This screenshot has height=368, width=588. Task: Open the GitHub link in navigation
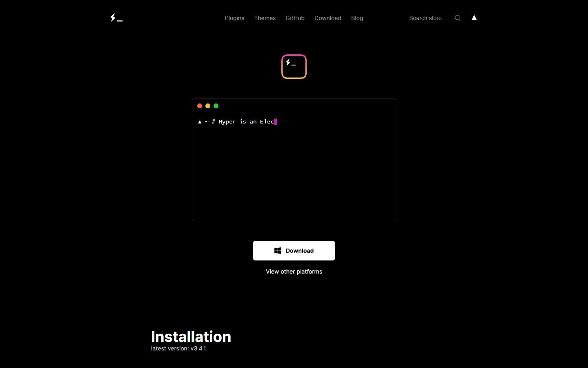pyautogui.click(x=295, y=18)
